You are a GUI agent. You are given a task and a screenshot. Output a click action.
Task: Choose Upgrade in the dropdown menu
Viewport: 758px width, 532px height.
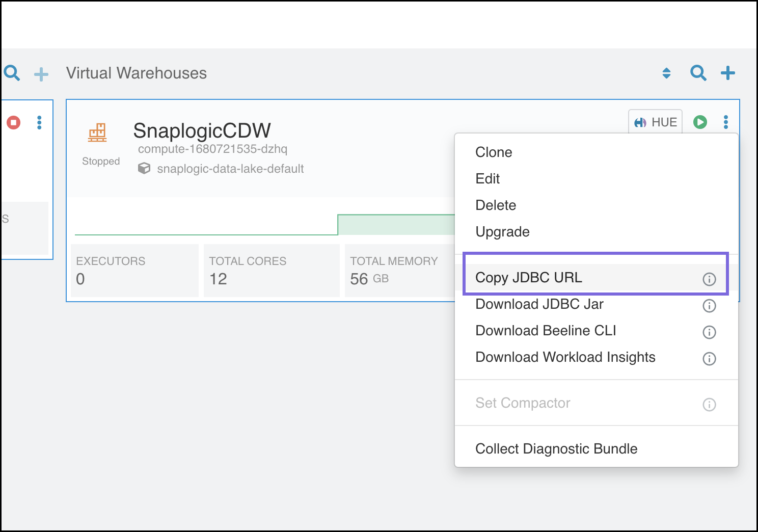(502, 232)
